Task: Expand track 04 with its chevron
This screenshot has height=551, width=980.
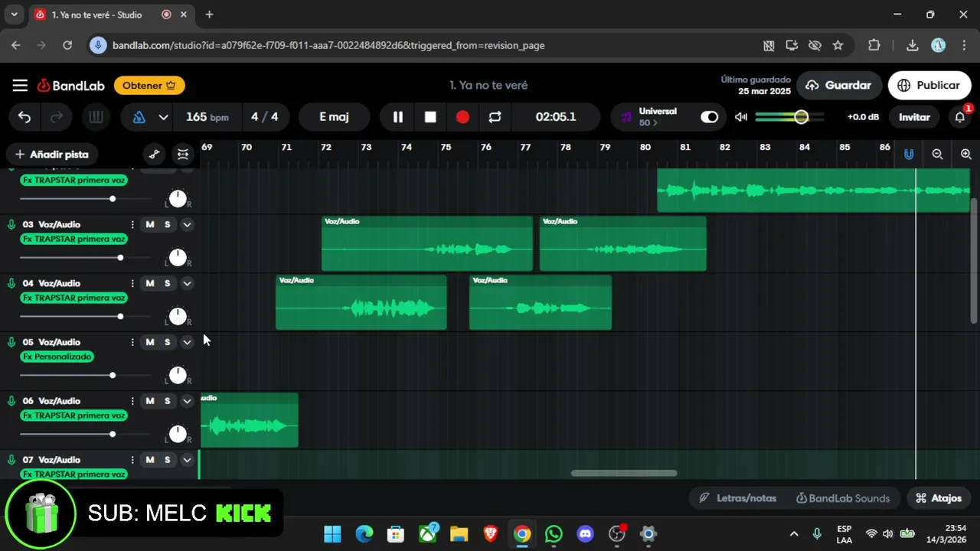Action: point(187,283)
